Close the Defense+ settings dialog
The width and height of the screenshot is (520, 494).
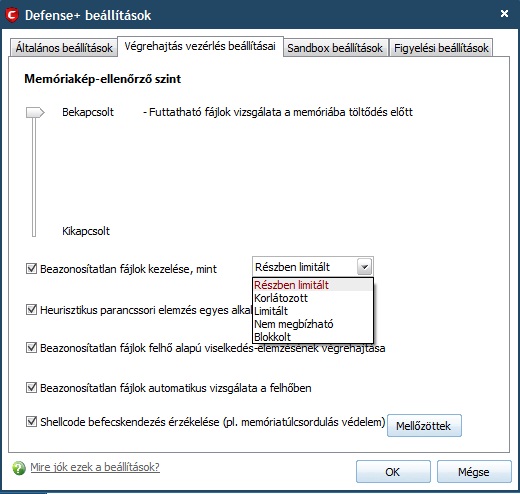pos(504,13)
